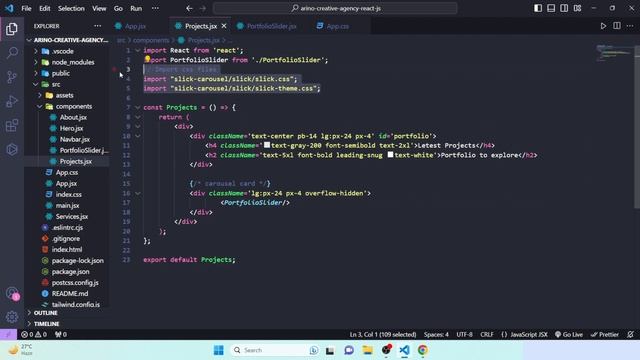Fold the Projects function at line 7
Image resolution: width=640 pixels, height=360 pixels.
[138, 107]
